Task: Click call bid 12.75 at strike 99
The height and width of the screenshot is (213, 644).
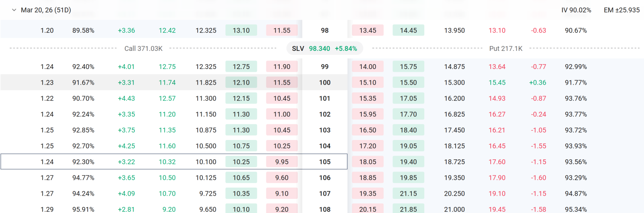Action: click(x=241, y=67)
